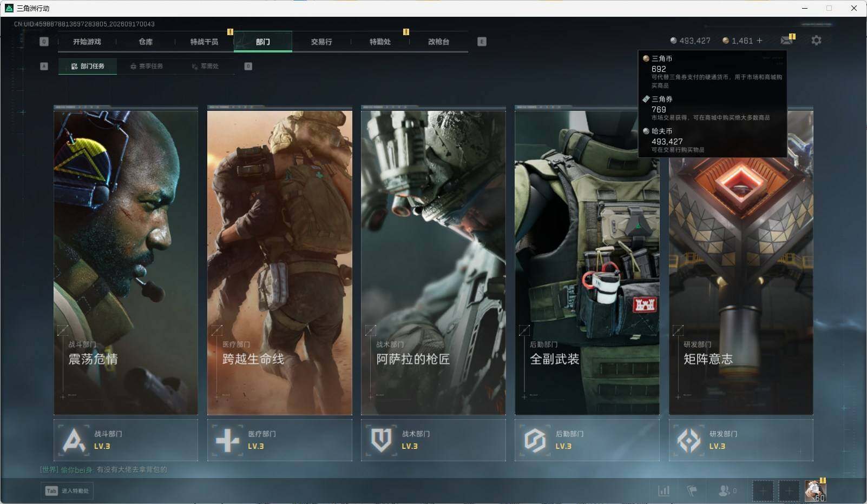Open the statistics bar-chart icon
This screenshot has width=867, height=504.
tap(664, 490)
